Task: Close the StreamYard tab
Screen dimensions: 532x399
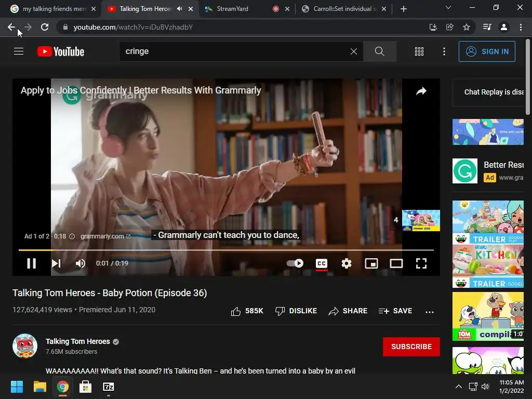Action: [x=287, y=9]
